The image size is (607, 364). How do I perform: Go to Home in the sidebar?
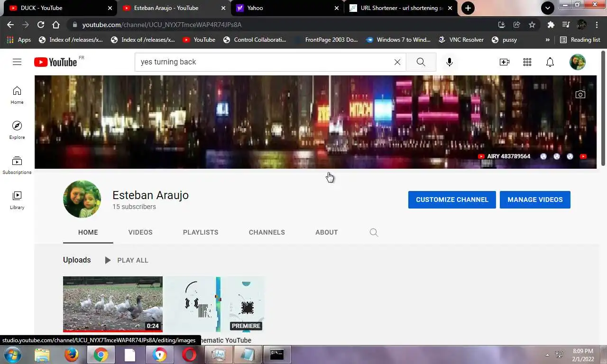pyautogui.click(x=17, y=95)
